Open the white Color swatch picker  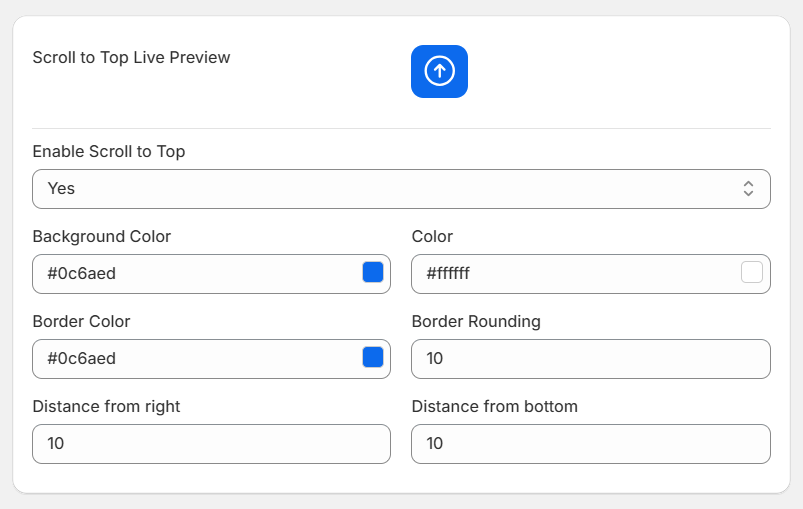[x=752, y=272]
